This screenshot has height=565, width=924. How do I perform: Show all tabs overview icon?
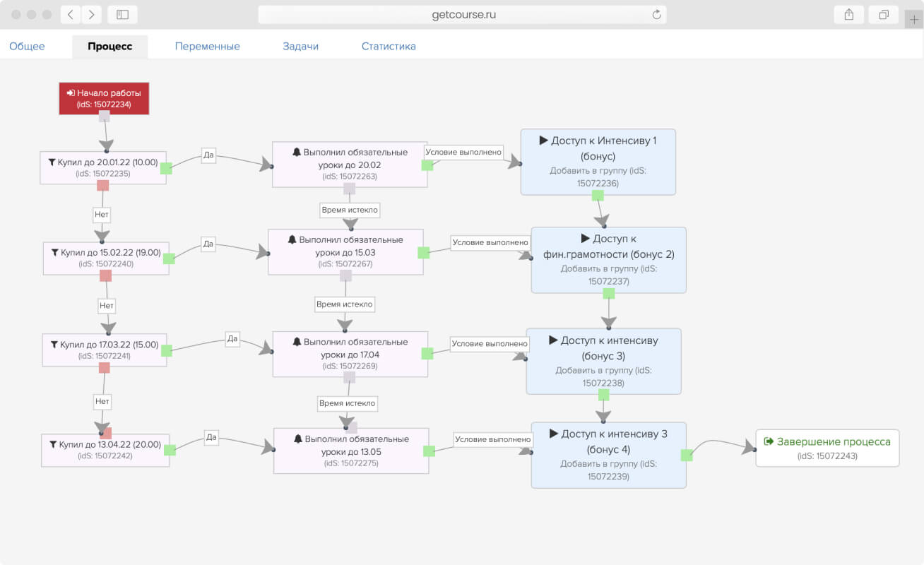(x=884, y=15)
